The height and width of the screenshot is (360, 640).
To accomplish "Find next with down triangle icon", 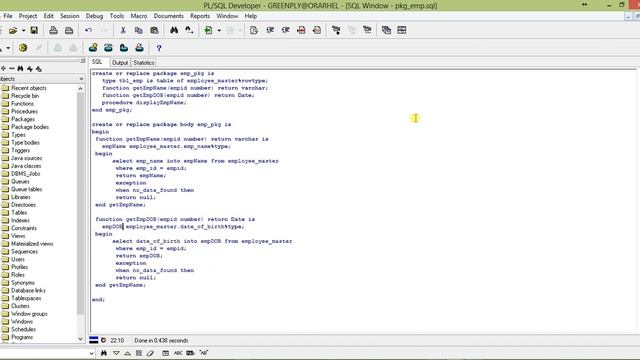I will [116, 353].
